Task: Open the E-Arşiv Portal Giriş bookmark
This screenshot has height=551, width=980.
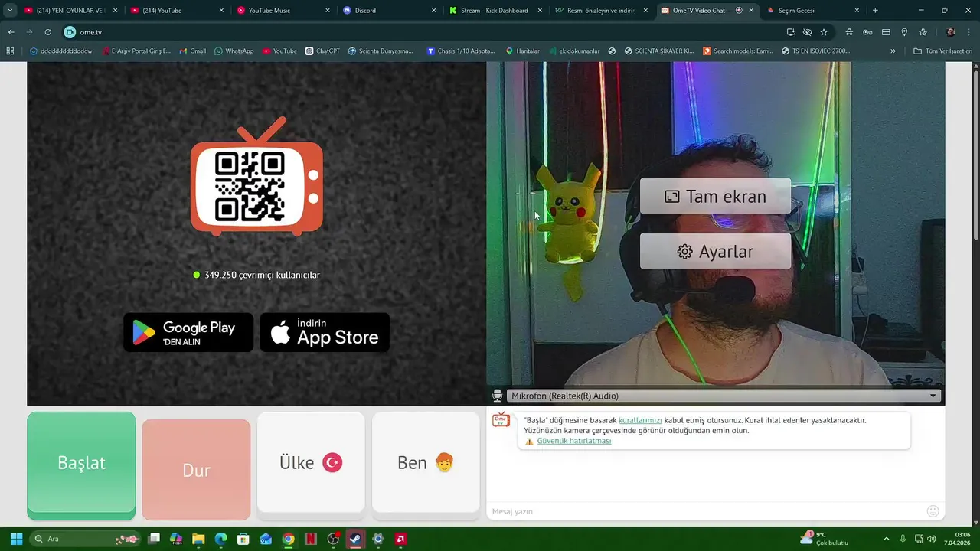Action: pos(137,51)
